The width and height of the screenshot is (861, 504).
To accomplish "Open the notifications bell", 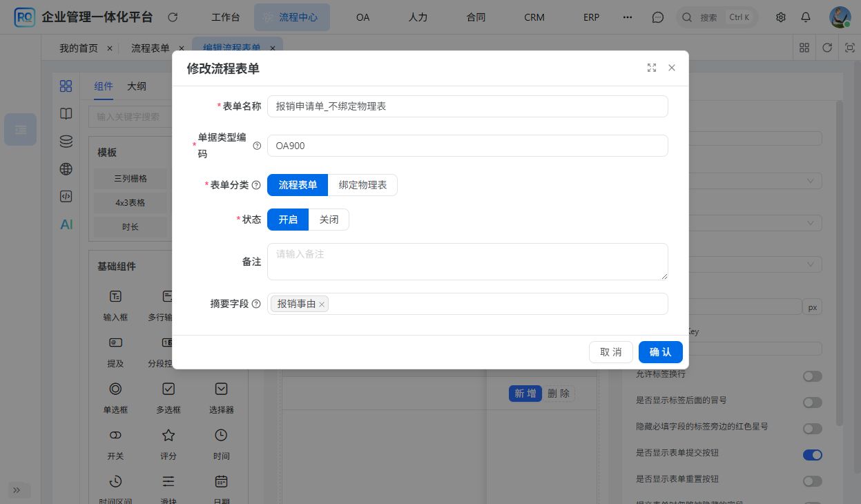I will (x=806, y=17).
